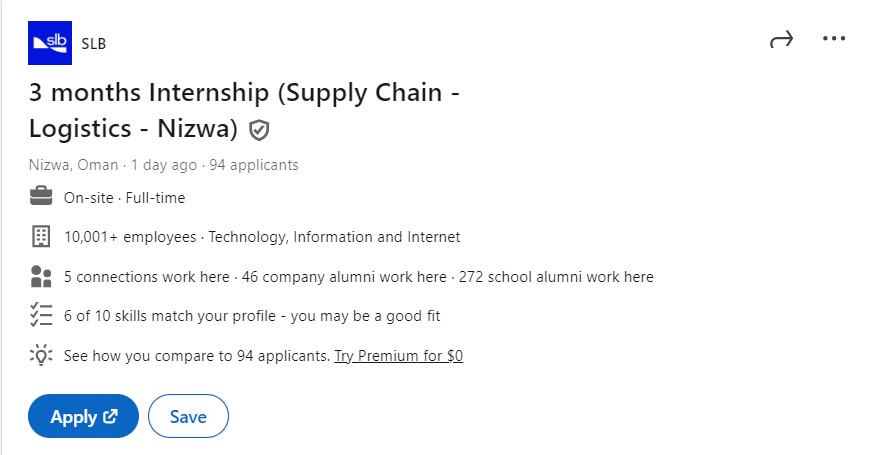Open the 3 months Internship job title

pos(244,111)
